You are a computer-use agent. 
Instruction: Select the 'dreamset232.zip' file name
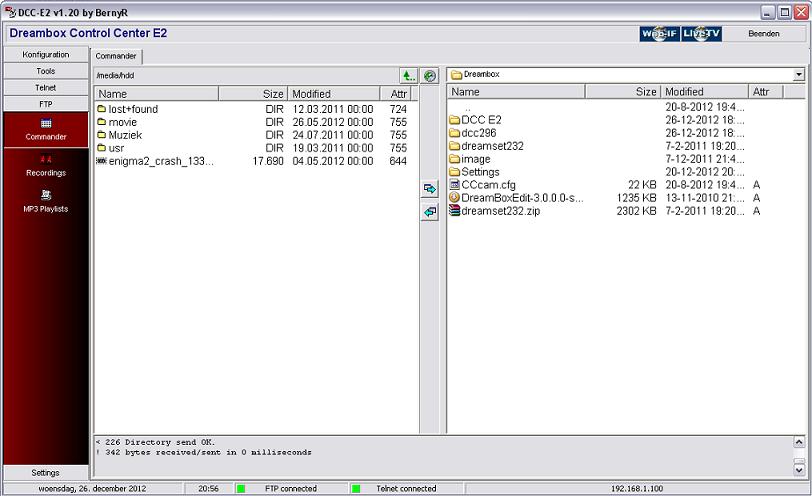coord(501,211)
